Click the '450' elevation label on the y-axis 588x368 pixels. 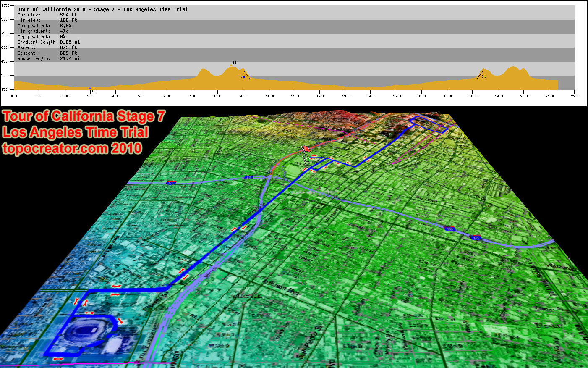(x=4, y=62)
